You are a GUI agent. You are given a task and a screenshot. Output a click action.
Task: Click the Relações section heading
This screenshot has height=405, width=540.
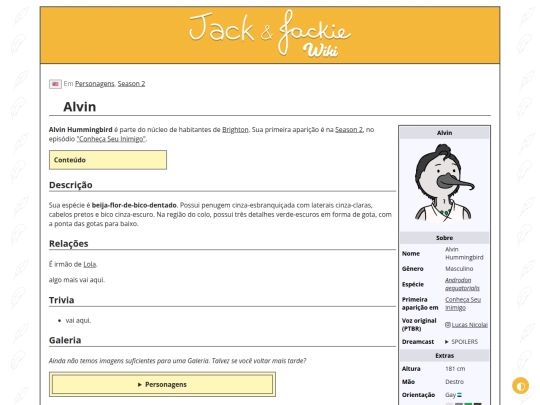pos(69,243)
